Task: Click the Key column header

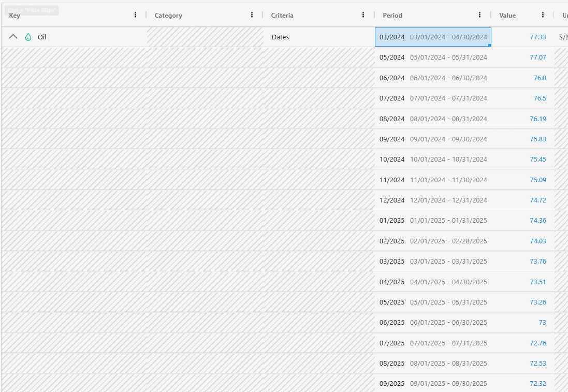Action: (14, 16)
